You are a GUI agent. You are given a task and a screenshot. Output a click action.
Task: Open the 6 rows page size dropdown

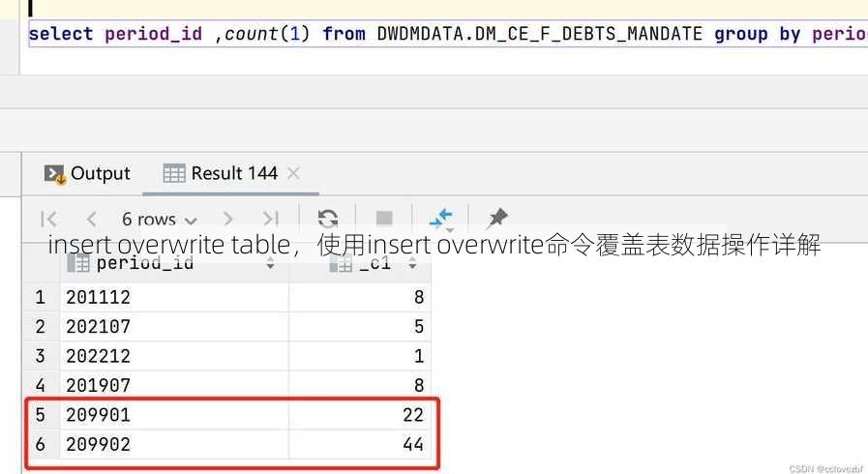coord(160,220)
